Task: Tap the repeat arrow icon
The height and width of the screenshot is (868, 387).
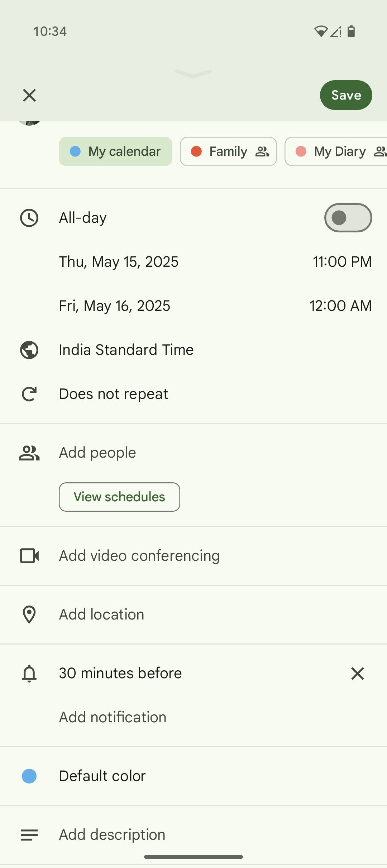Action: (29, 394)
